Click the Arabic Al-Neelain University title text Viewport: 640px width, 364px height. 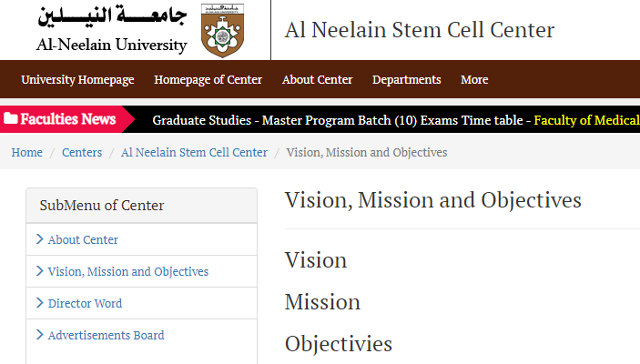pos(112,16)
